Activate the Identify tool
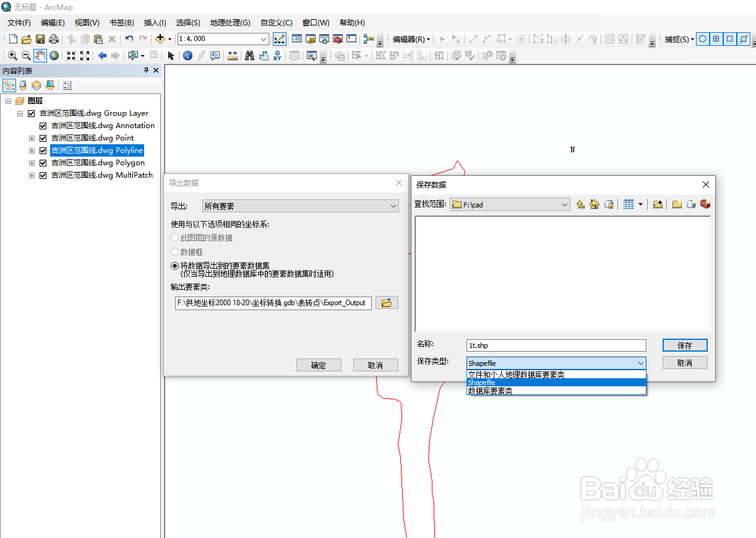The image size is (756, 538). (x=187, y=56)
